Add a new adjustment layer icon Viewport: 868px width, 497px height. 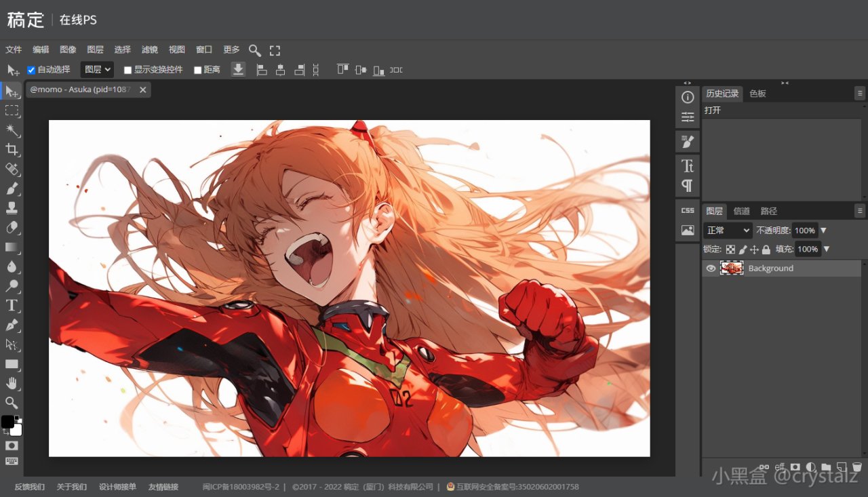[810, 467]
